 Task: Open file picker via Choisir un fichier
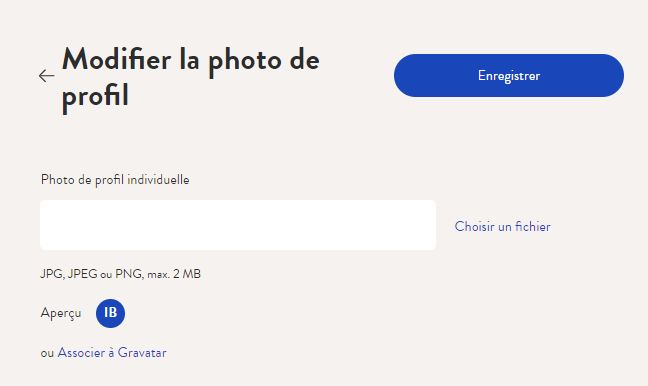coord(503,226)
